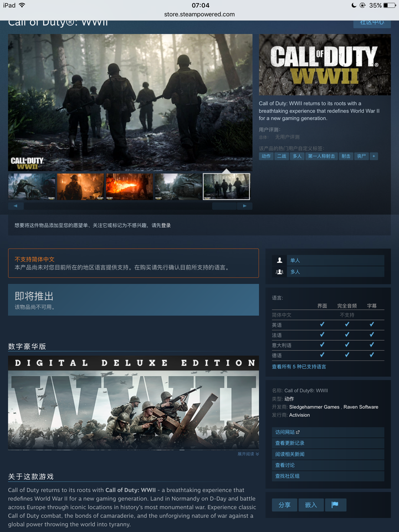Select the soldier-aiming-rifle screenshot thumbnail
Screen dimensions: 399x532
[32, 187]
